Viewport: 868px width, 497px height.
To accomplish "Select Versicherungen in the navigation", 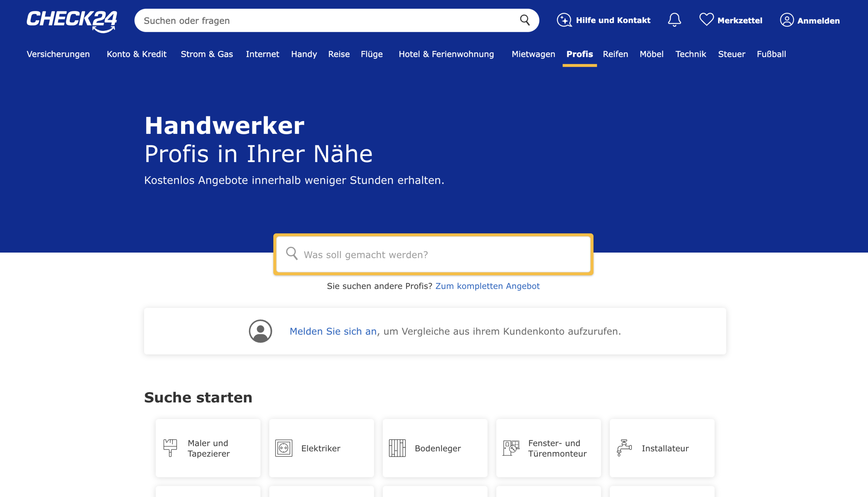I will pos(58,54).
